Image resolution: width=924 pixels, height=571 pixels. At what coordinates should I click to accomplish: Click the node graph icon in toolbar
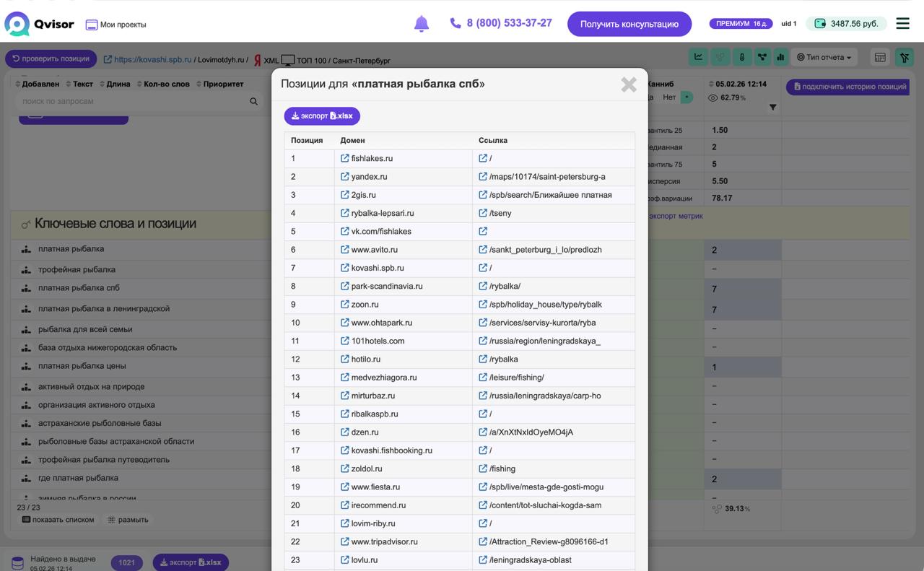click(x=761, y=57)
